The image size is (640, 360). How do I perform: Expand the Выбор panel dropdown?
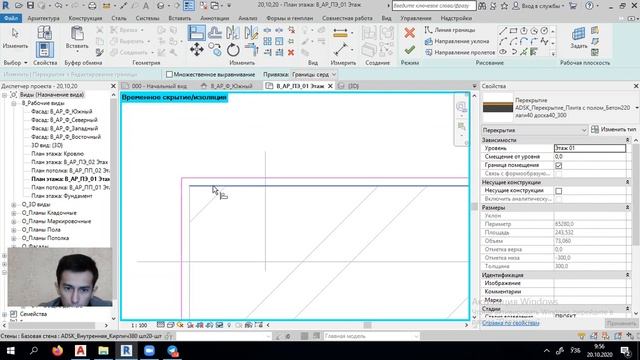(x=16, y=63)
